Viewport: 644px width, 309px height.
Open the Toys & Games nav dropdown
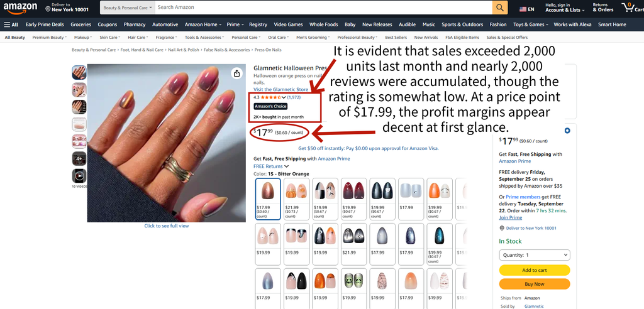click(x=530, y=24)
